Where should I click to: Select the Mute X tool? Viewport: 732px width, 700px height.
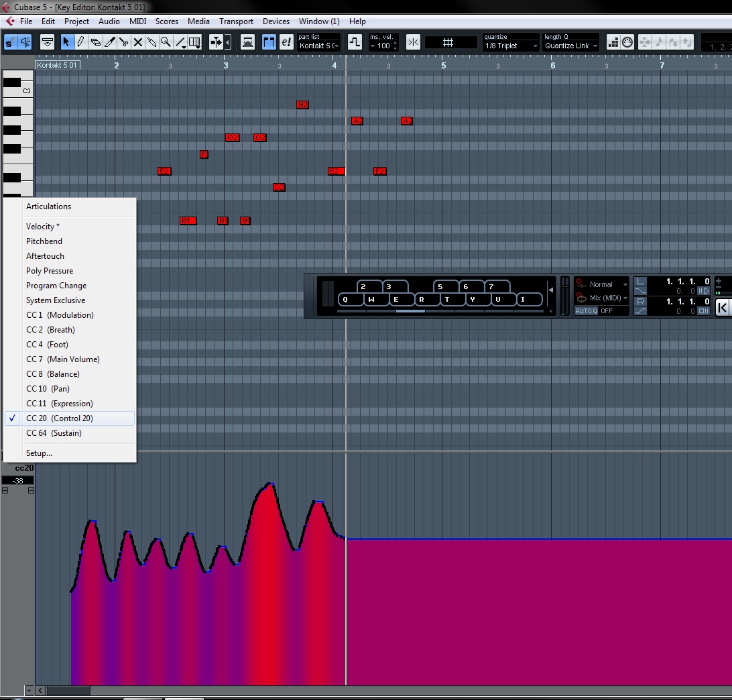point(137,42)
